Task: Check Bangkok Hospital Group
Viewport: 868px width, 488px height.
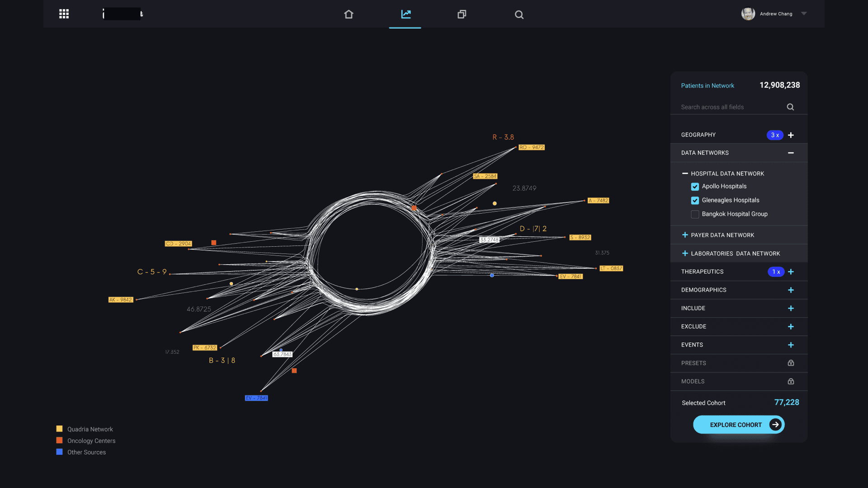Action: pos(695,215)
